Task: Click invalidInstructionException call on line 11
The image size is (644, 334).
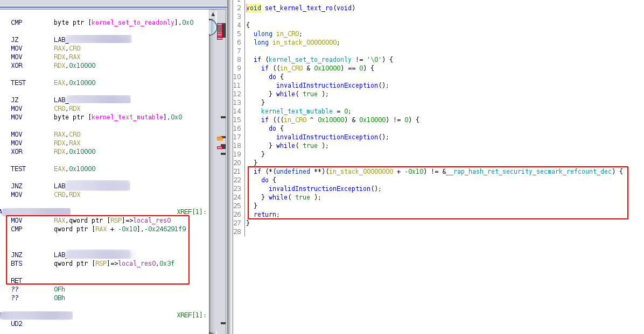Action: click(332, 86)
